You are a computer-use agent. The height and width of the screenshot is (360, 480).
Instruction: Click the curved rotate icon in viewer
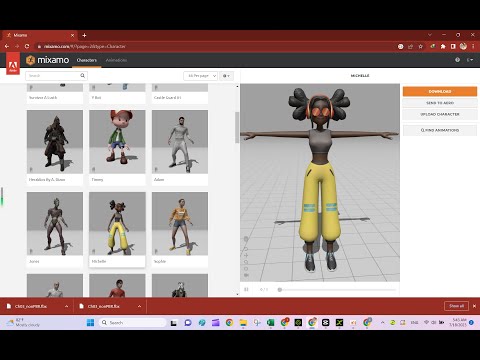(246, 249)
